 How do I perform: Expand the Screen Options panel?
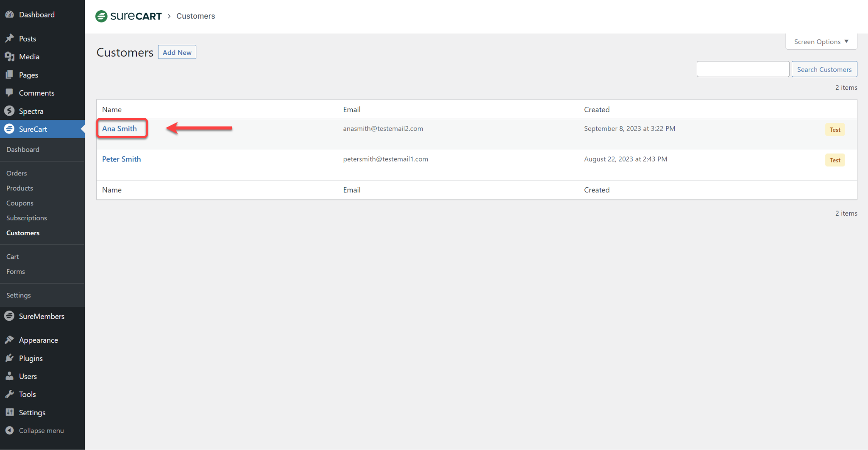pos(820,41)
